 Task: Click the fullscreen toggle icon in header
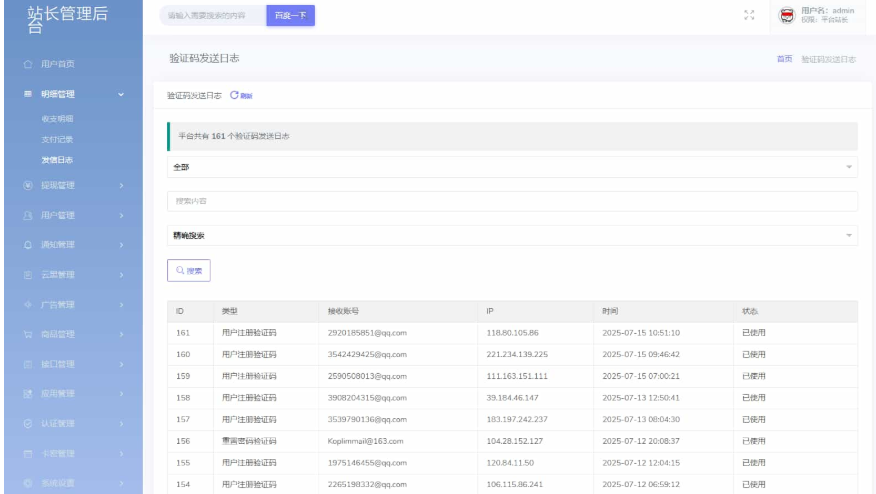coord(749,15)
